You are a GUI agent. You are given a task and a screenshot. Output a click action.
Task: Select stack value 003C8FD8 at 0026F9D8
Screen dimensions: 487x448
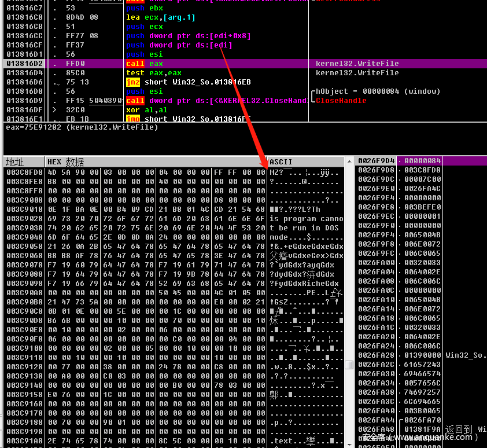click(x=422, y=170)
